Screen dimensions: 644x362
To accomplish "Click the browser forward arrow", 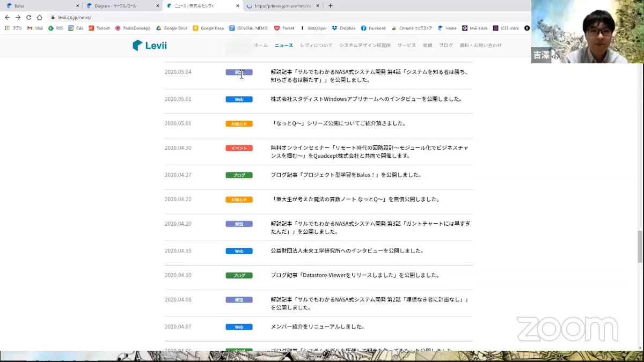I will click(18, 17).
